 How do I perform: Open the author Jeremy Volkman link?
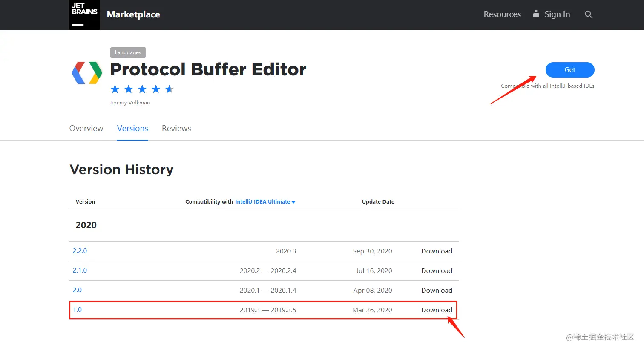click(x=129, y=103)
